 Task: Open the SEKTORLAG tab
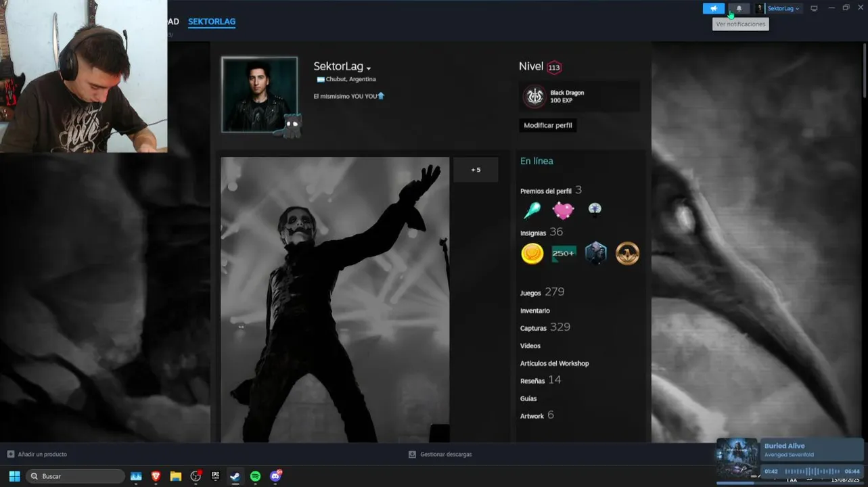pos(212,22)
